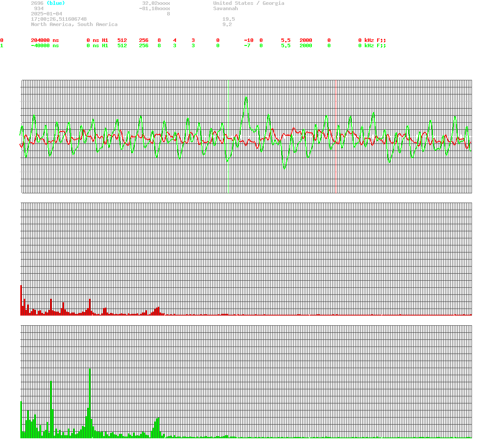
Task: Click the red '204000 ns' delay value
Action: tap(45, 41)
